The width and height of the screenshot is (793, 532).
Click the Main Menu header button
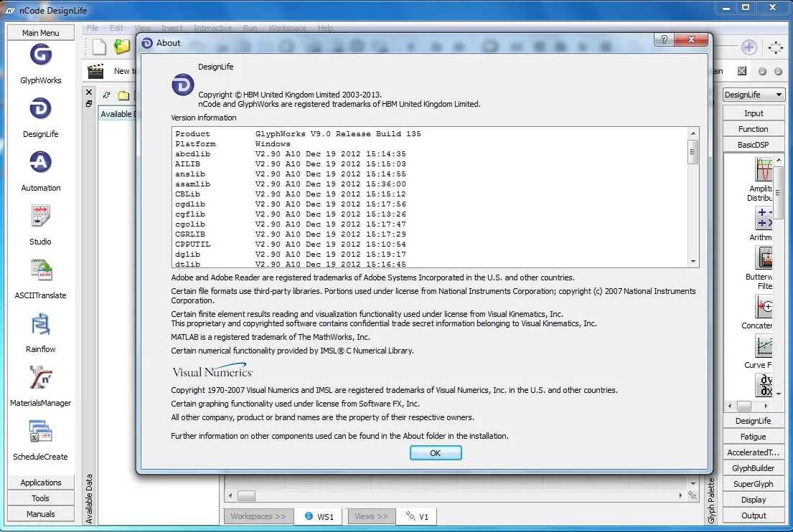tap(40, 33)
